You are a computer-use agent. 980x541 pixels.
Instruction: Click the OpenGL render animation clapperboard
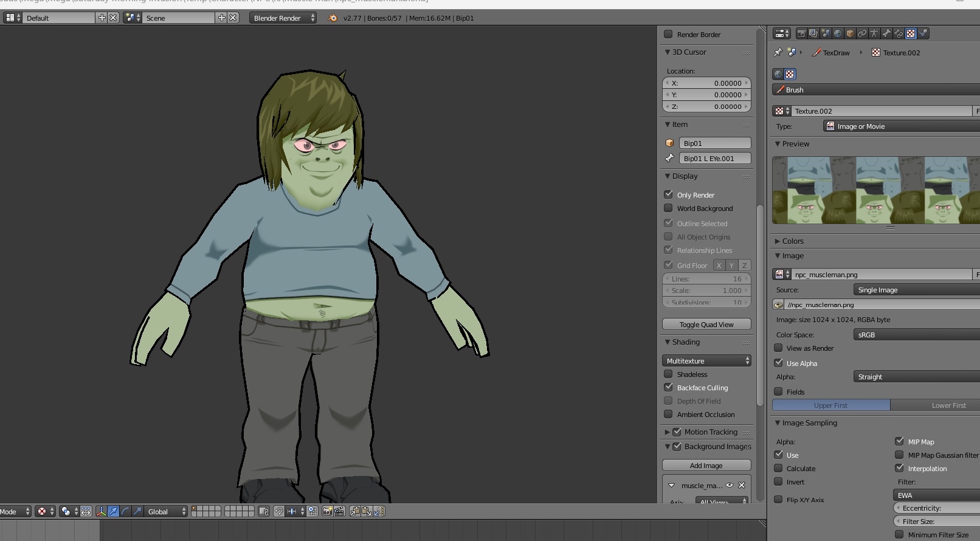pos(339,512)
